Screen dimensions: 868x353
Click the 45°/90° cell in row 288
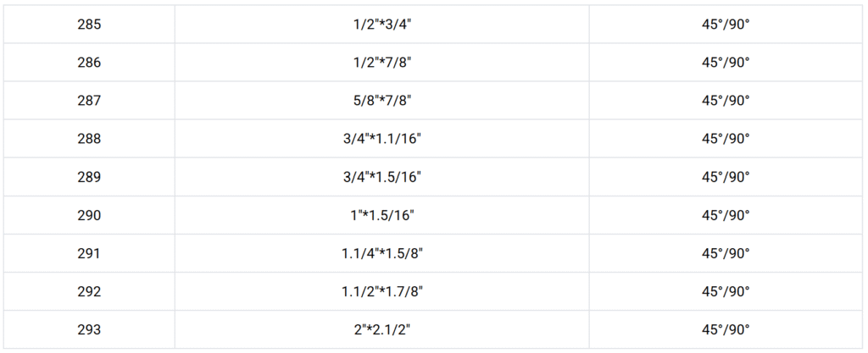726,139
